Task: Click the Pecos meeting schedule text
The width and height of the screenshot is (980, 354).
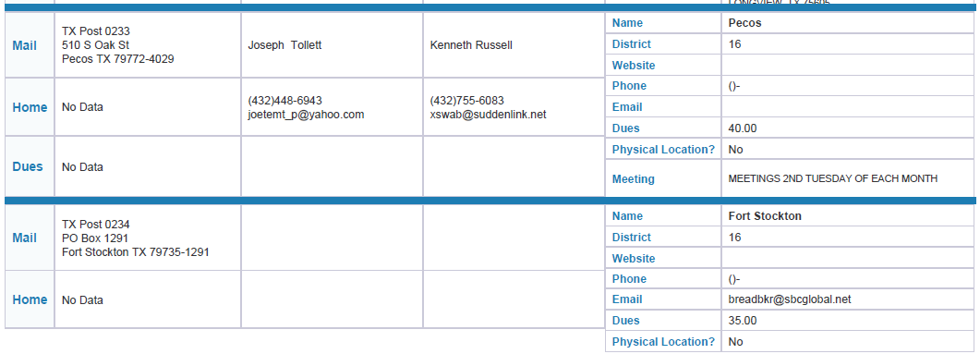Action: coord(832,179)
